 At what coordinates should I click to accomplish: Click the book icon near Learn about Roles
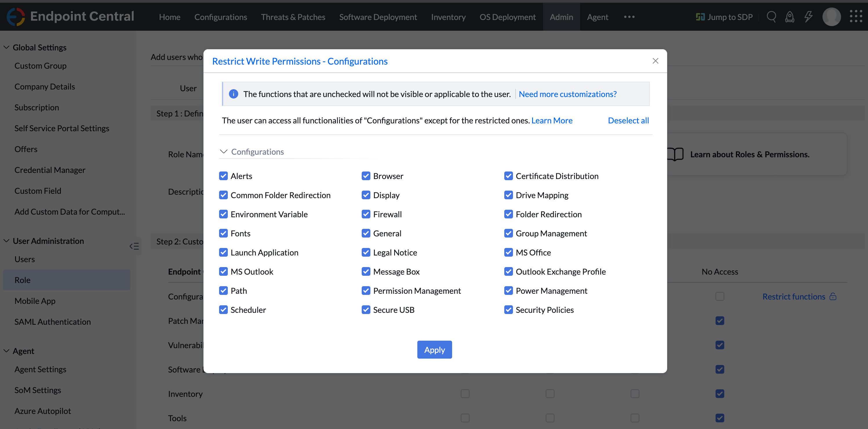[x=675, y=154]
